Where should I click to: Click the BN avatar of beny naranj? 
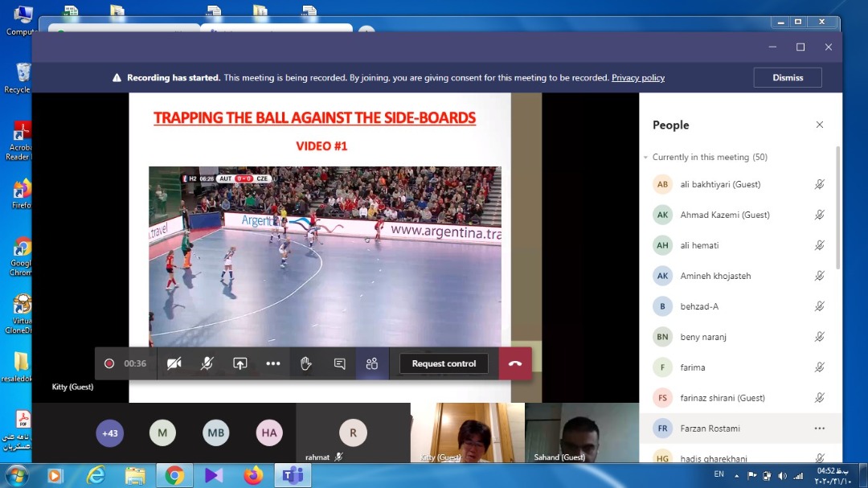662,337
